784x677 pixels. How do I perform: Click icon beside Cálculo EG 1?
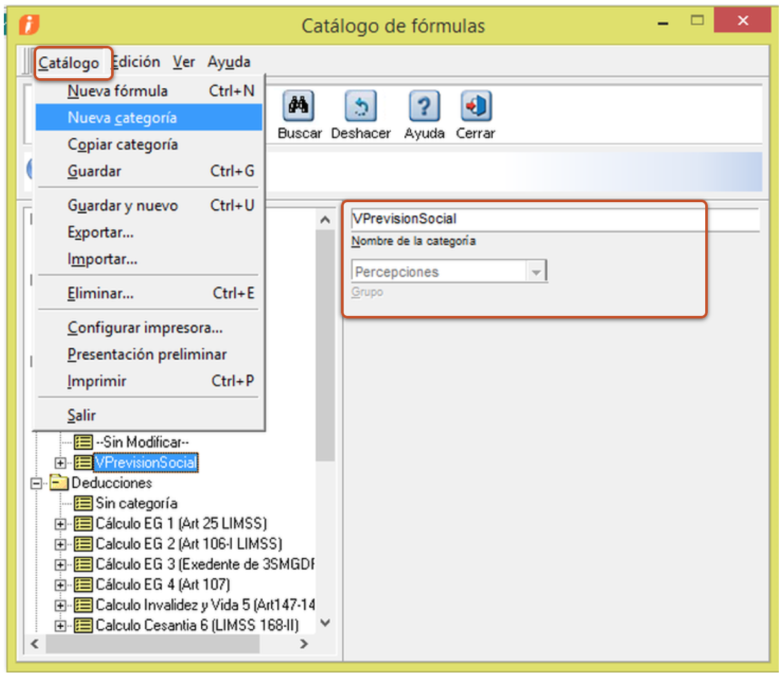pyautogui.click(x=83, y=523)
